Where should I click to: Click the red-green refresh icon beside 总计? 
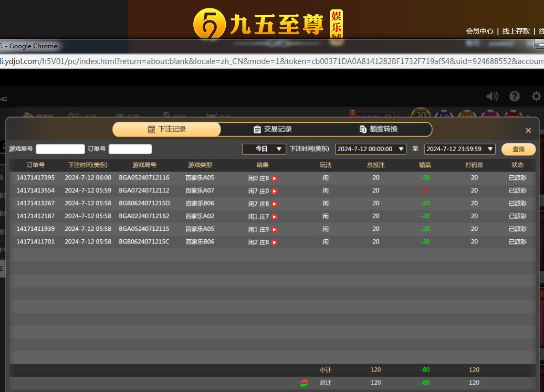[305, 383]
